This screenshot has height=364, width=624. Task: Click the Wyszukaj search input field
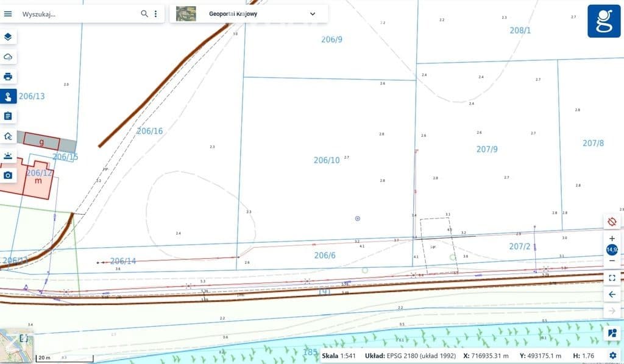tap(79, 14)
